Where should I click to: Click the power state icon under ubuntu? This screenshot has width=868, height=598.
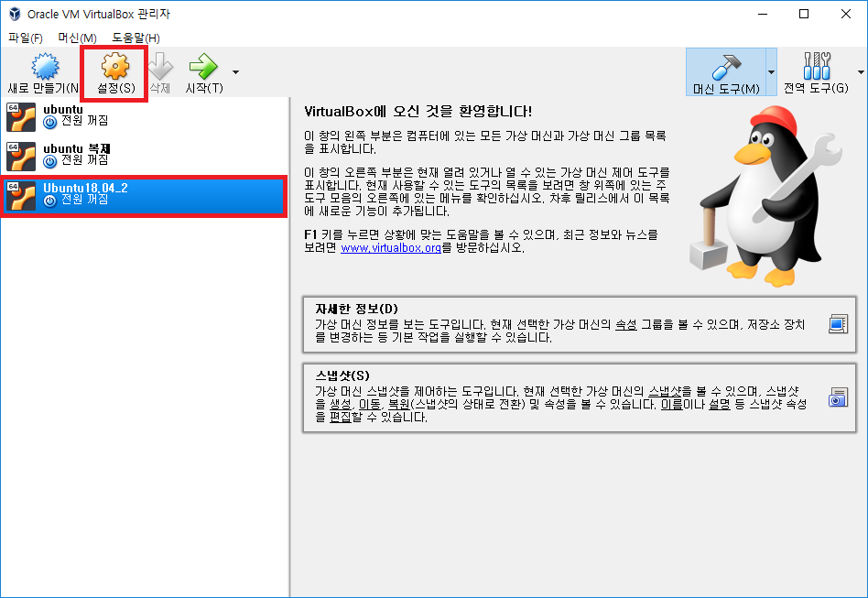(49, 123)
